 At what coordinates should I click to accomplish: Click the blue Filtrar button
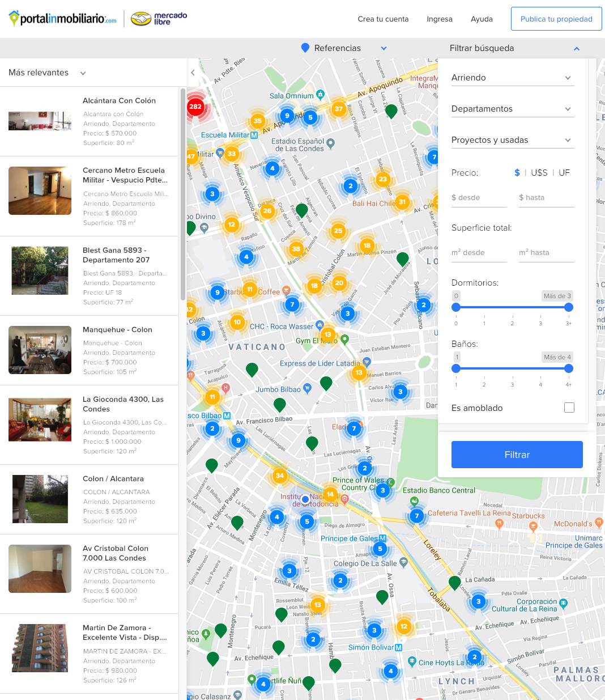[x=517, y=455]
